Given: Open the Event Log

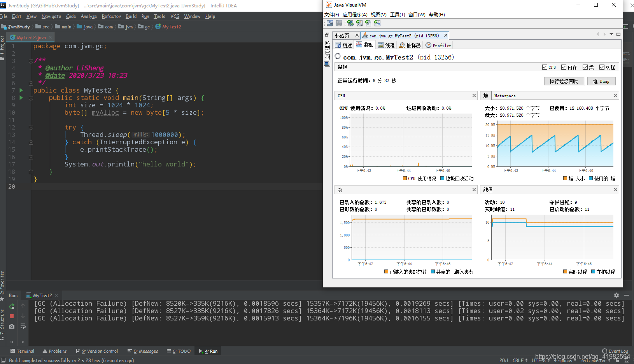Looking at the screenshot, I should point(615,351).
